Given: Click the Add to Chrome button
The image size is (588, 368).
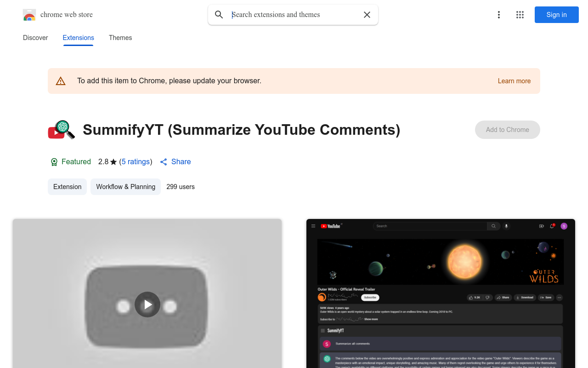Looking at the screenshot, I should pyautogui.click(x=508, y=130).
